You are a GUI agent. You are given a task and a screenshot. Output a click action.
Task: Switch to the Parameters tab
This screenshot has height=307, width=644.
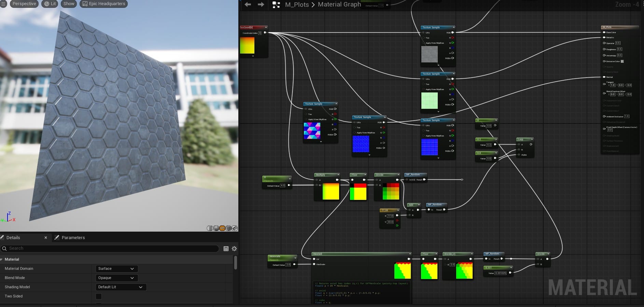click(x=73, y=238)
